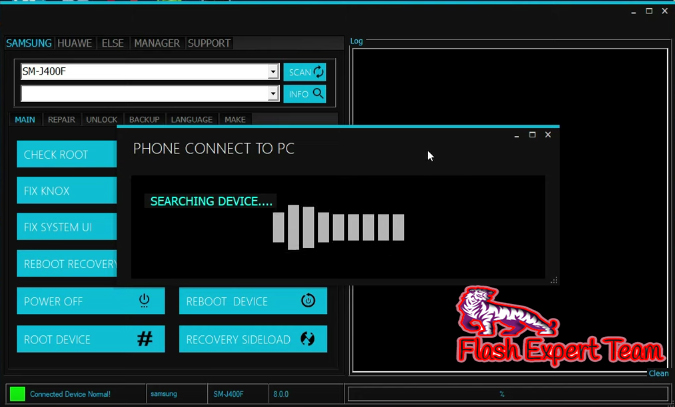The width and height of the screenshot is (675, 407).
Task: Select the REPAIR sub-tab
Action: 62,120
